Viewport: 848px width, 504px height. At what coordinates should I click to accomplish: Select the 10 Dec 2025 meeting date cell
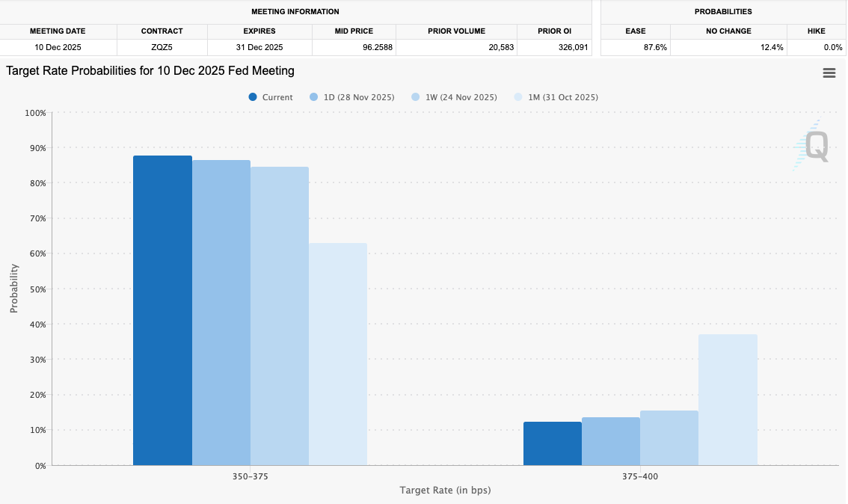click(x=58, y=47)
